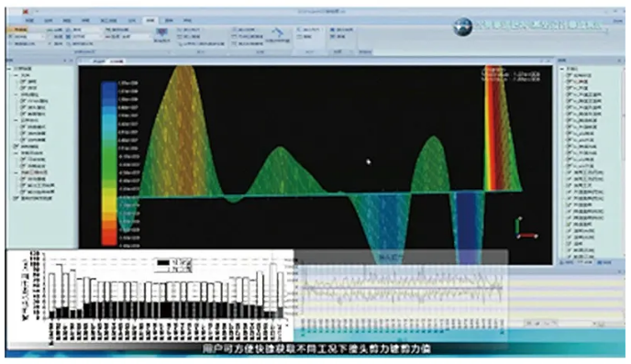The width and height of the screenshot is (631, 364).
Task: Click the red application logo in title bar
Action: (x=26, y=12)
